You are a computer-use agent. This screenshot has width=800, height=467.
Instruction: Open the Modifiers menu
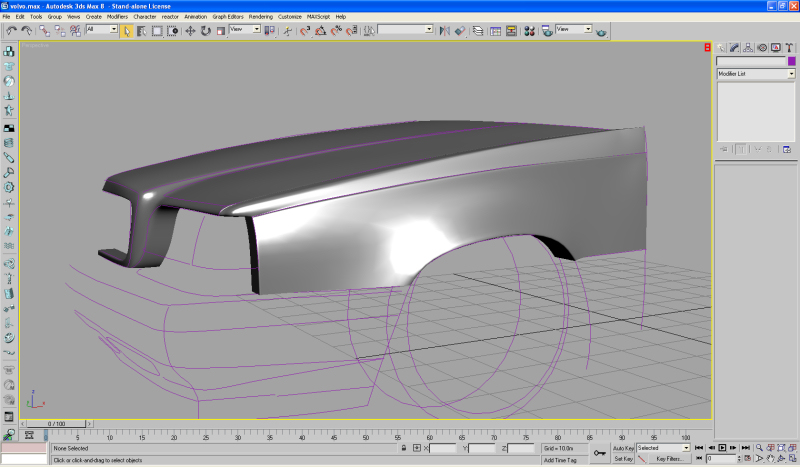(x=117, y=17)
